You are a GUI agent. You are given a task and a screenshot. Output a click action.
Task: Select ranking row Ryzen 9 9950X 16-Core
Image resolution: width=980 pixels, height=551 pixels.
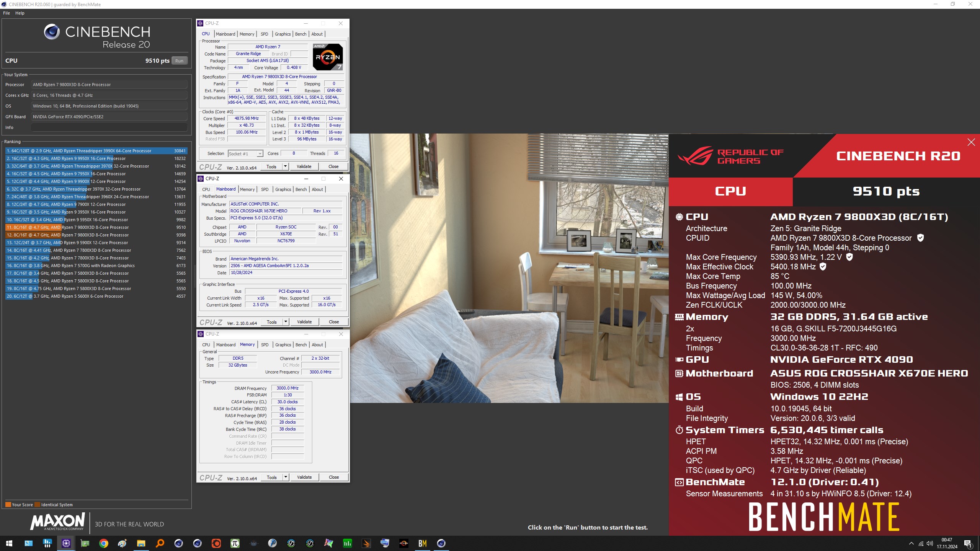pos(96,158)
